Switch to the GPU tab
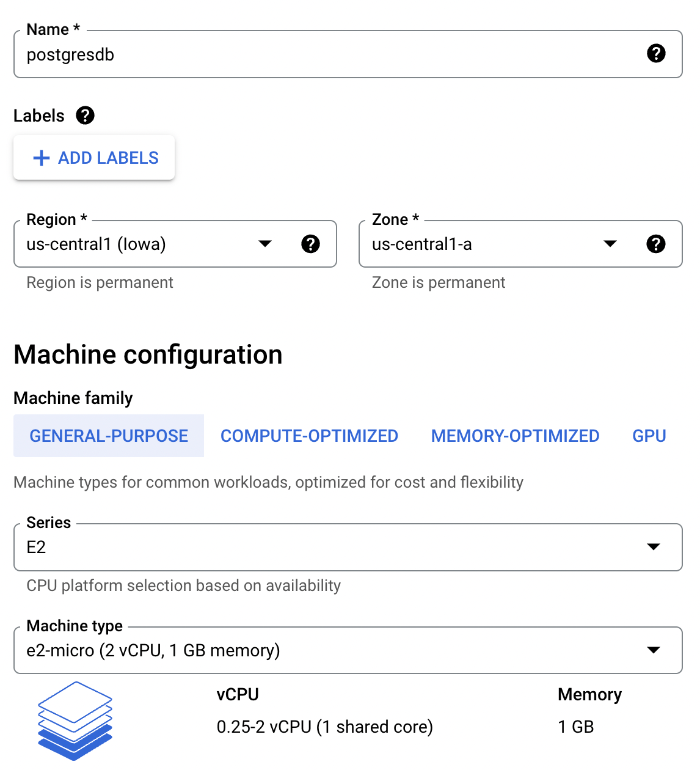 pos(649,436)
